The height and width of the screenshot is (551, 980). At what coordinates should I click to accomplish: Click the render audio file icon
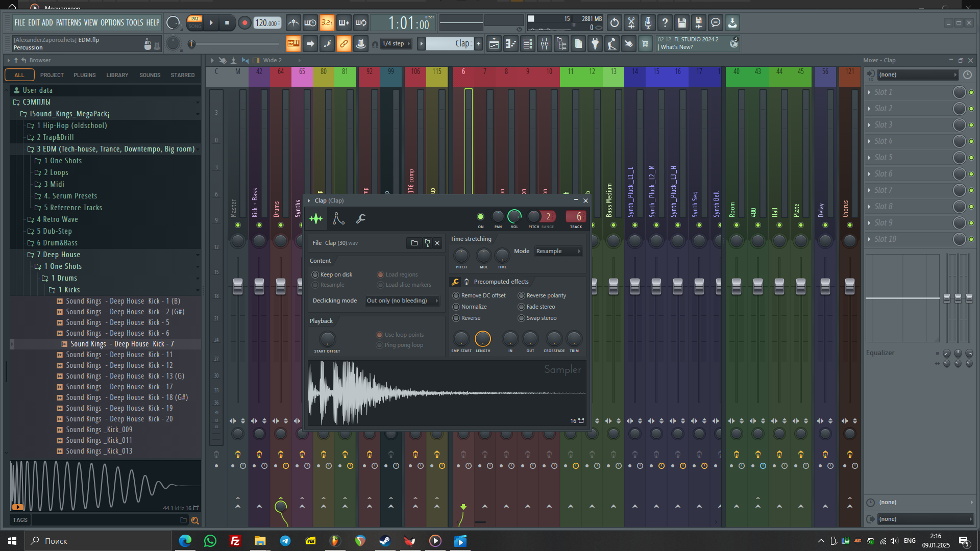tap(699, 22)
